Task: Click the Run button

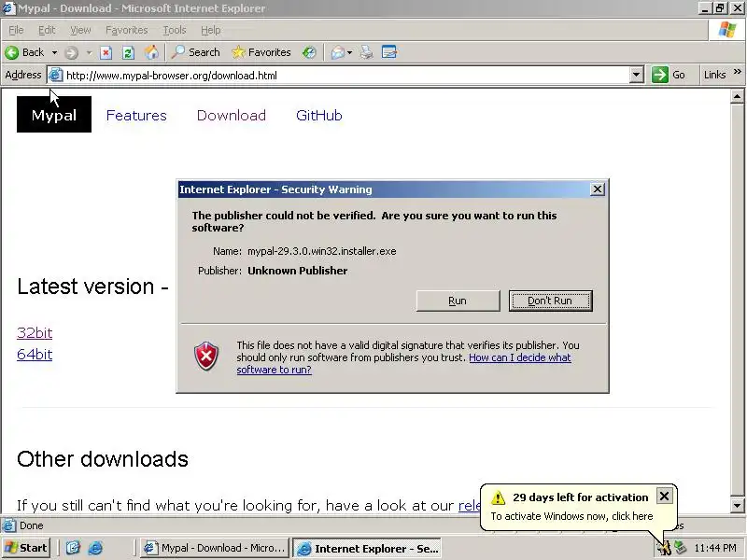Action: click(458, 301)
